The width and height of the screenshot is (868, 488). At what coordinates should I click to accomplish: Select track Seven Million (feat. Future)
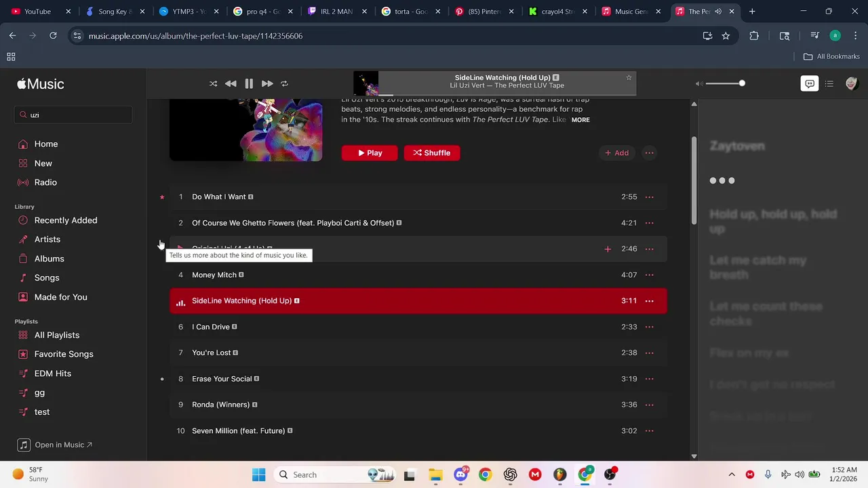pyautogui.click(x=418, y=431)
